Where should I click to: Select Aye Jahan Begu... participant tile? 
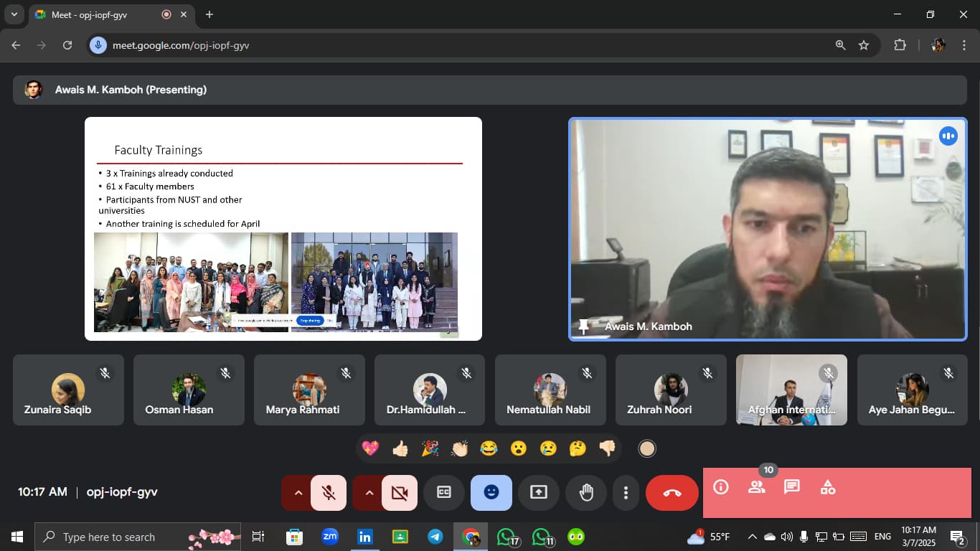[912, 390]
